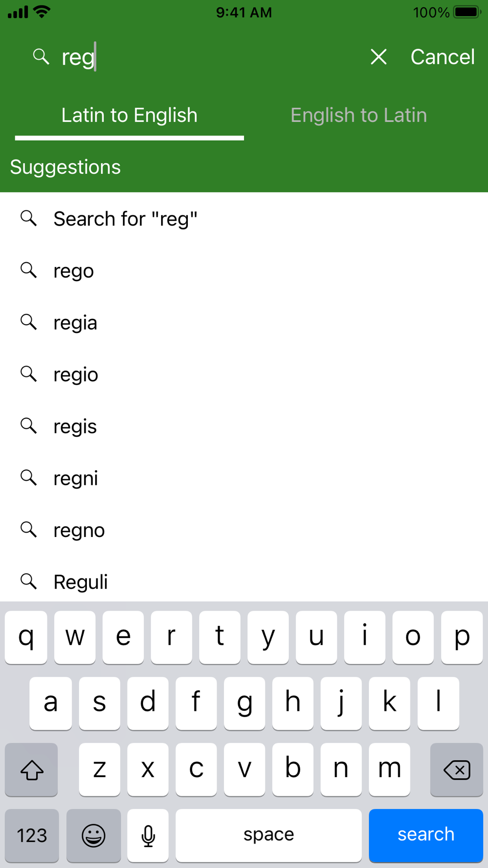Clear the search text with the X icon
The width and height of the screenshot is (488, 868).
point(379,57)
